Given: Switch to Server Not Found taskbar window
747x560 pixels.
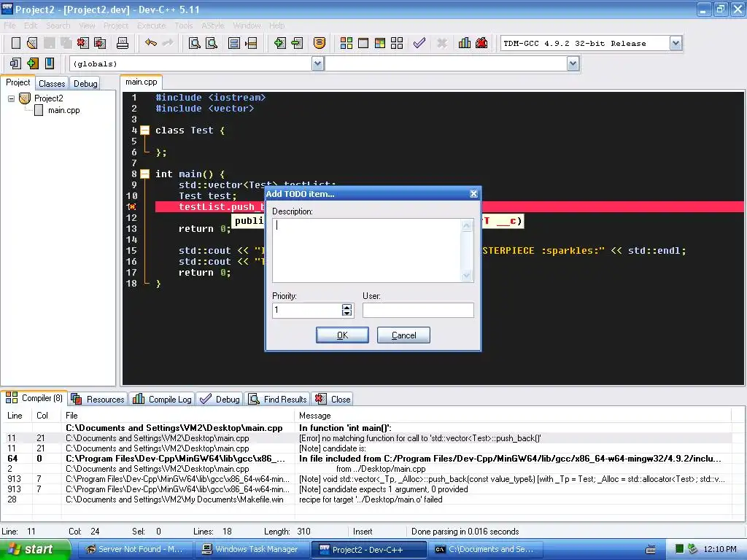Looking at the screenshot, I should (x=135, y=550).
